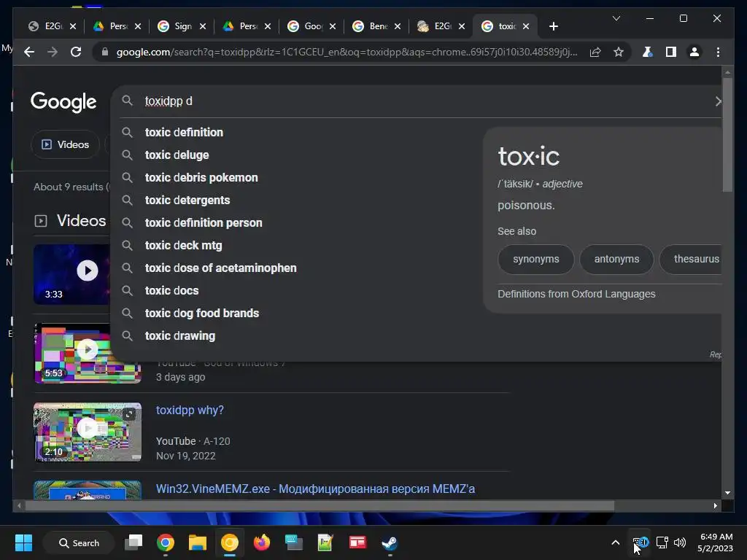Bookmark this page with the star icon

[619, 52]
